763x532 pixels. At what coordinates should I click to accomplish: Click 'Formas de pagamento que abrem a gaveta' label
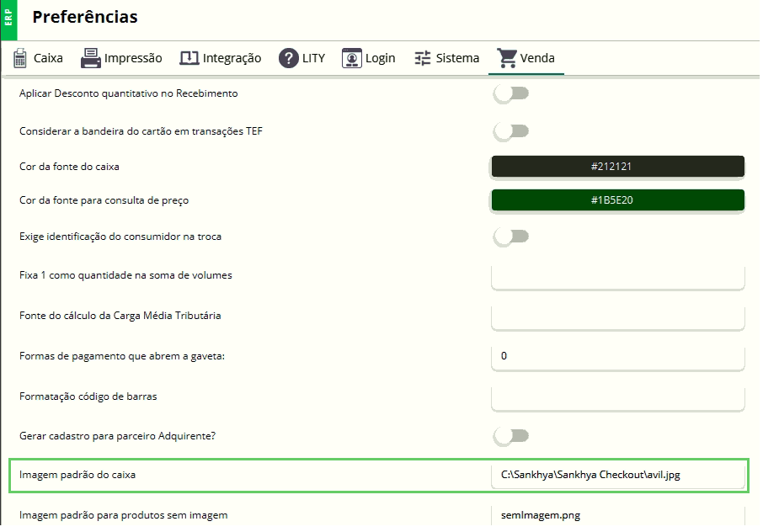pos(122,356)
